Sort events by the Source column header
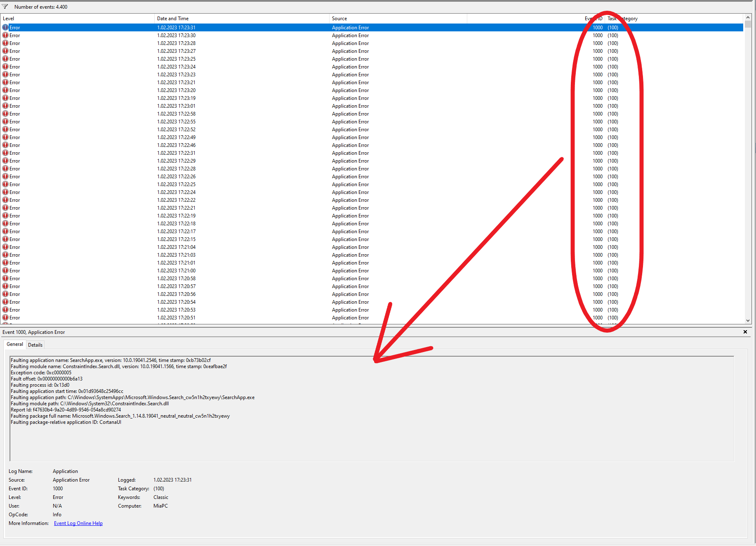756x546 pixels. click(x=339, y=18)
